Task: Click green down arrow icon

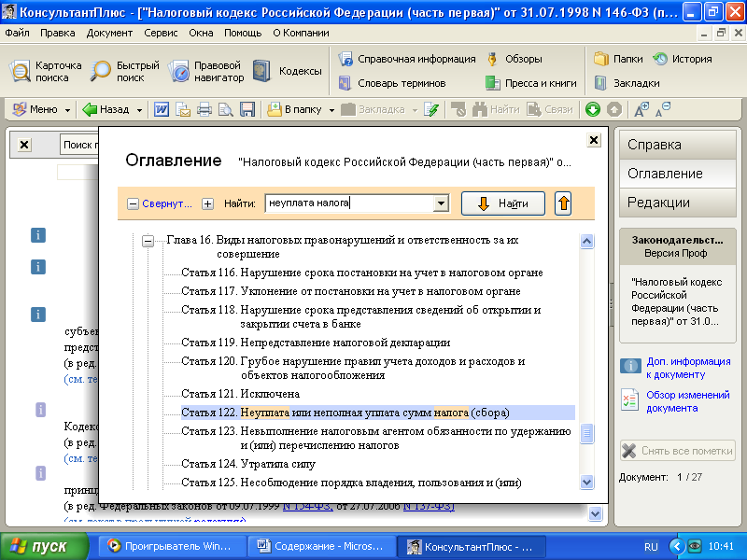Action: pos(593,109)
